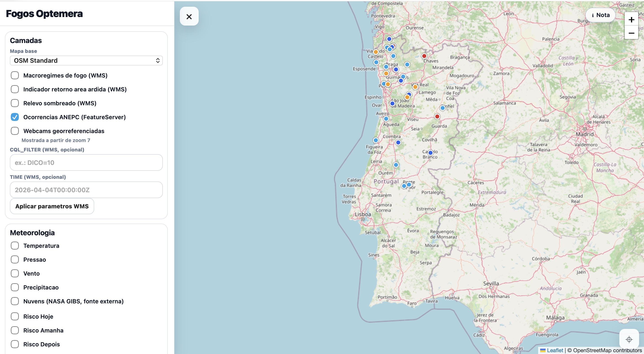Image resolution: width=644 pixels, height=354 pixels.
Task: Click orange marker near Vila Real
Action: (415, 87)
